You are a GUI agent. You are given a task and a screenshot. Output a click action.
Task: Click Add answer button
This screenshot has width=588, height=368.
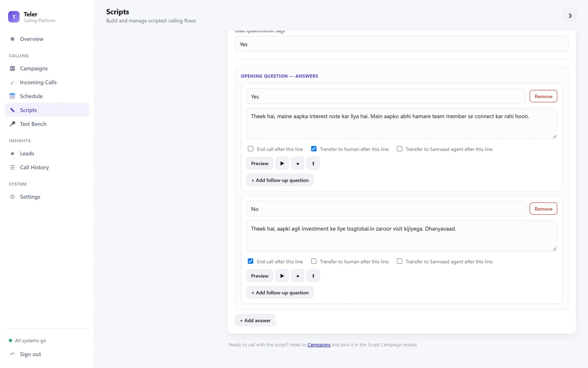click(255, 320)
